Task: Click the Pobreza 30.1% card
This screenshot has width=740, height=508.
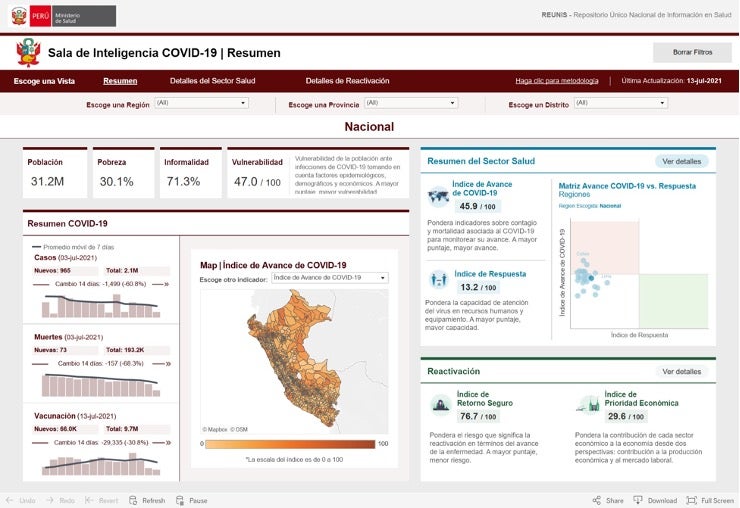Action: coord(124,173)
